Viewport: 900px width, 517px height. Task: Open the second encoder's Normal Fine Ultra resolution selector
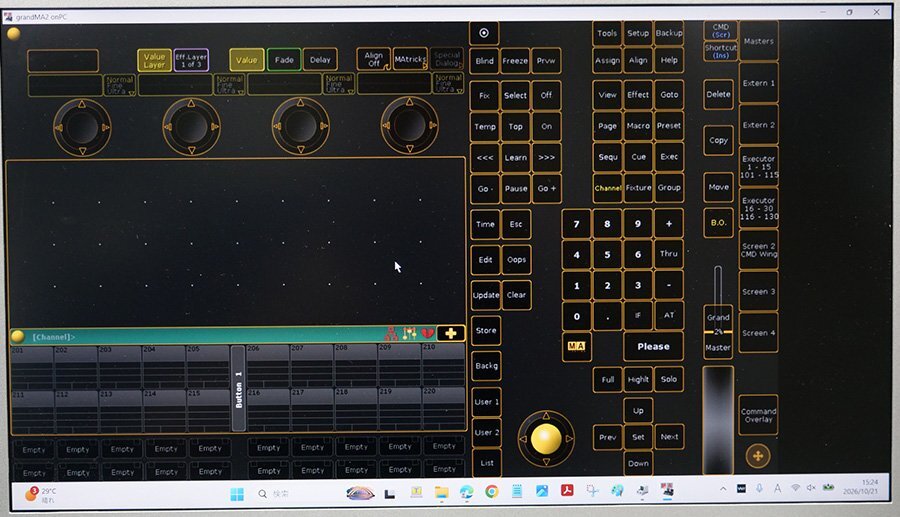pyautogui.click(x=228, y=85)
